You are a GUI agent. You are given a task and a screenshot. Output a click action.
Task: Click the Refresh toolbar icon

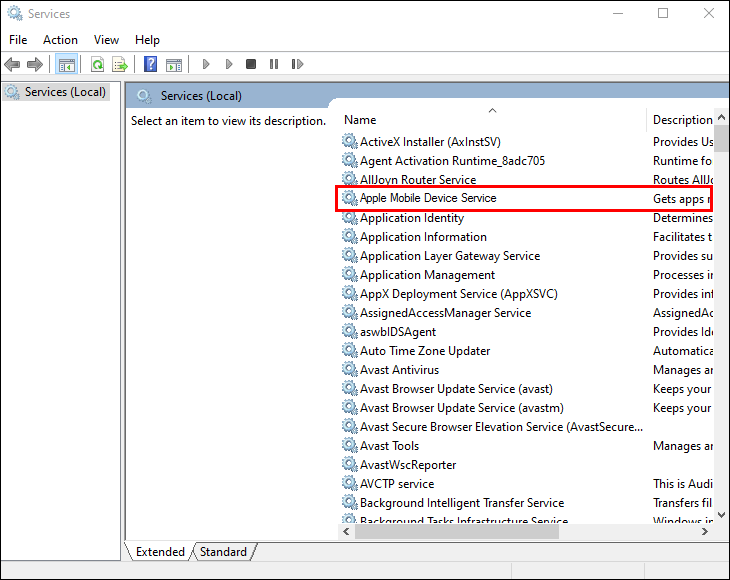pyautogui.click(x=98, y=64)
